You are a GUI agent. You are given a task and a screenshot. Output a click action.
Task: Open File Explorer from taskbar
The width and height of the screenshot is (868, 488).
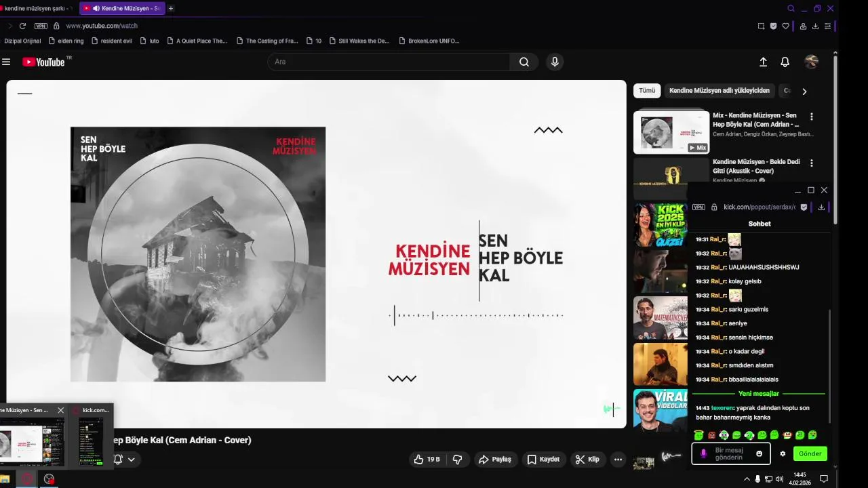click(x=5, y=479)
